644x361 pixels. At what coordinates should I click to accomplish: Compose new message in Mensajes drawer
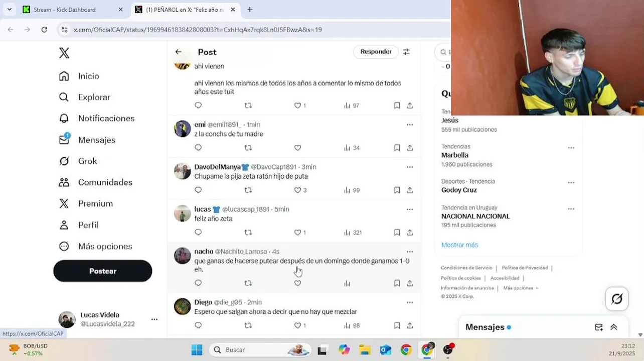(599, 327)
